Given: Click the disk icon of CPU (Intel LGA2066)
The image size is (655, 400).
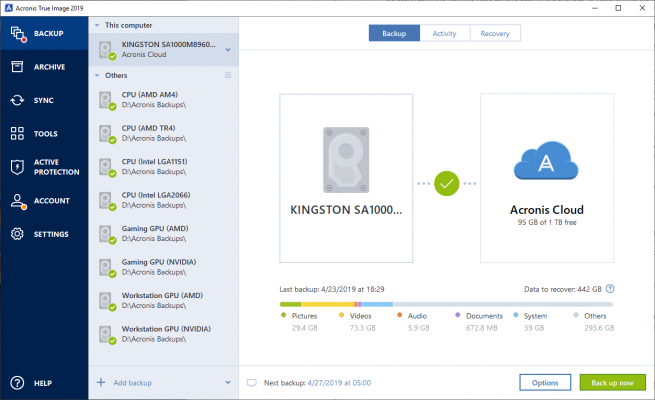Looking at the screenshot, I should point(107,200).
